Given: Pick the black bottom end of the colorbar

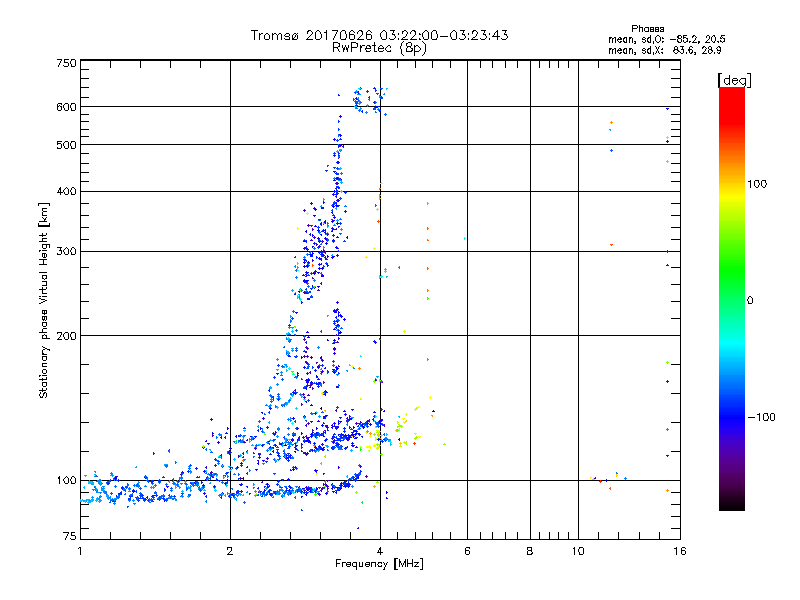Looking at the screenshot, I should [731, 503].
